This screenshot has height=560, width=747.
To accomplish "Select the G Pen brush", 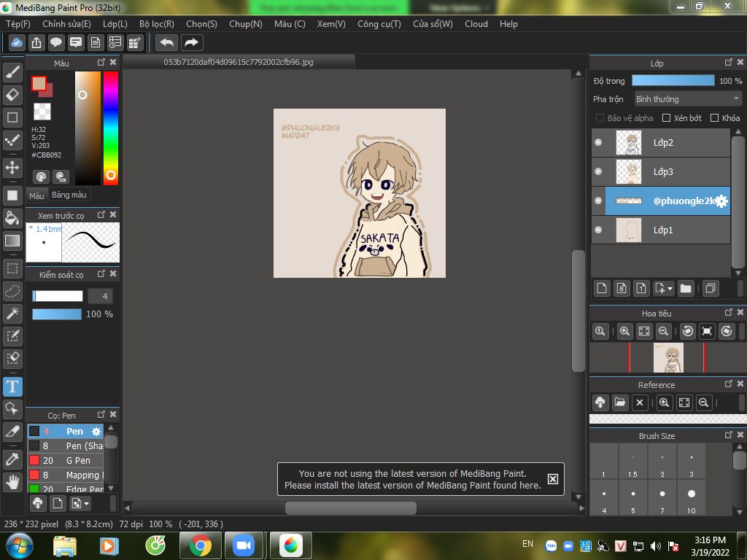I will (65, 461).
